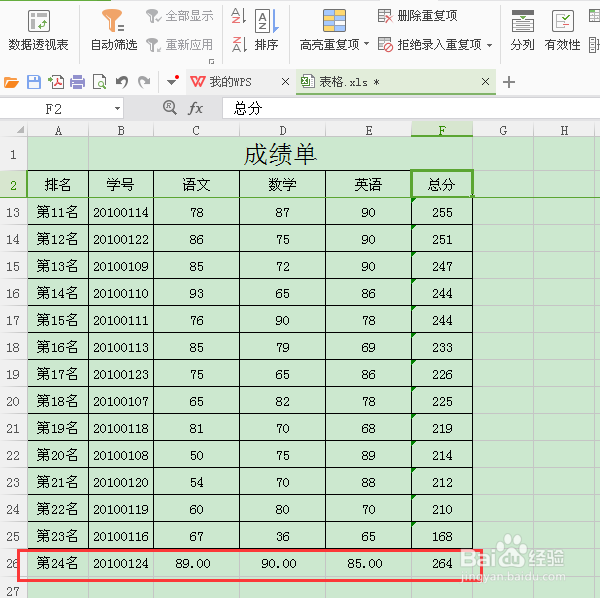Click the 排名 header cell
The height and width of the screenshot is (598, 600).
click(x=58, y=184)
